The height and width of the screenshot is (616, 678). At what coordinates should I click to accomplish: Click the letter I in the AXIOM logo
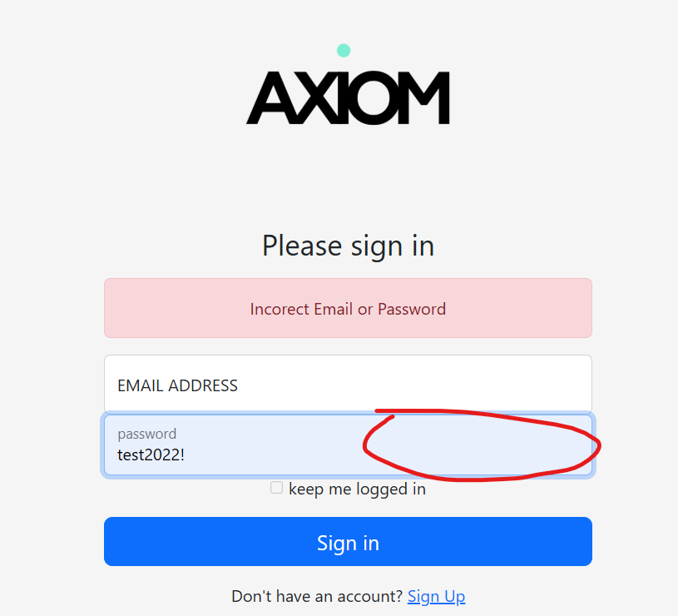tap(341, 98)
